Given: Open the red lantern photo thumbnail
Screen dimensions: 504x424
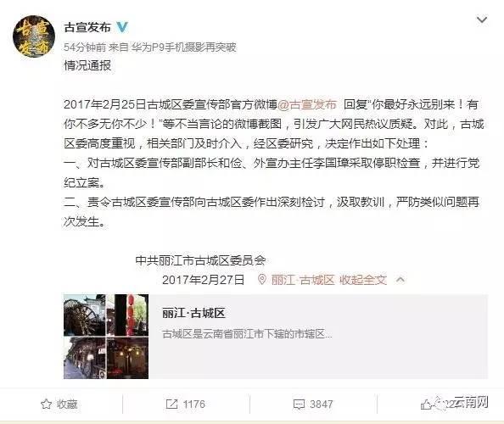Looking at the screenshot, I should point(127,315).
